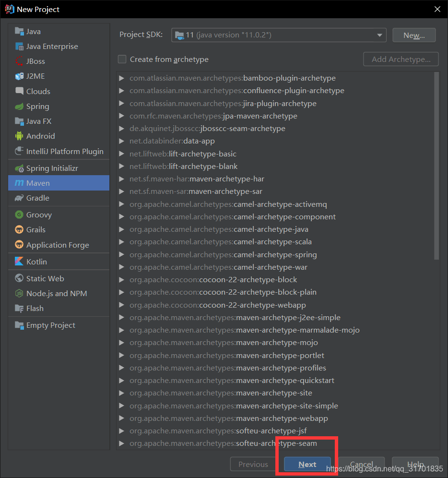Select the Empty Project icon

click(x=19, y=325)
